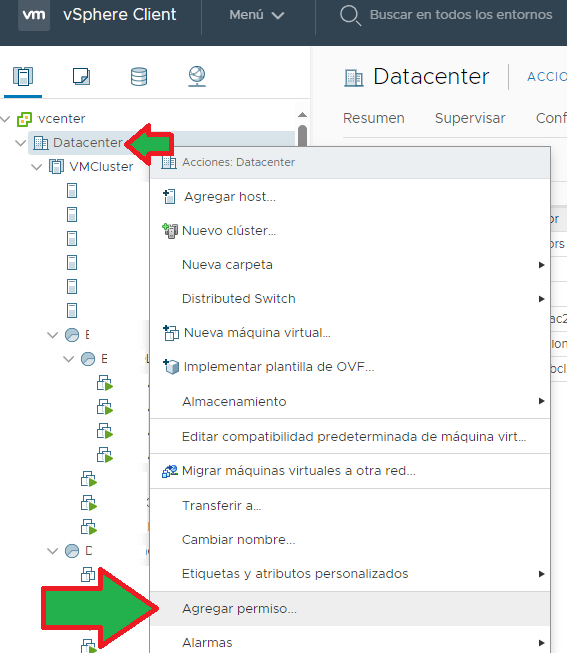Expand the Nueva carpeta submenu arrow
Screen dimensions: 567x653
click(541, 265)
